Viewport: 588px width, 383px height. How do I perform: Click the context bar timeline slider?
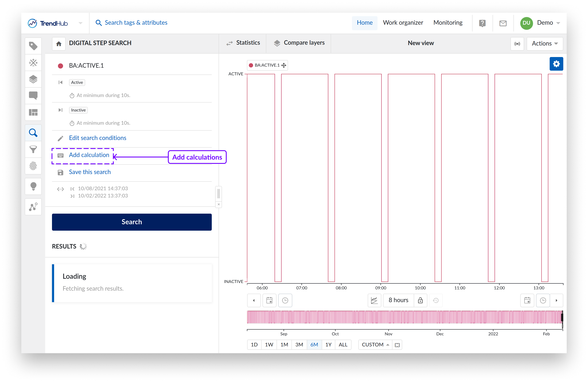coord(404,317)
